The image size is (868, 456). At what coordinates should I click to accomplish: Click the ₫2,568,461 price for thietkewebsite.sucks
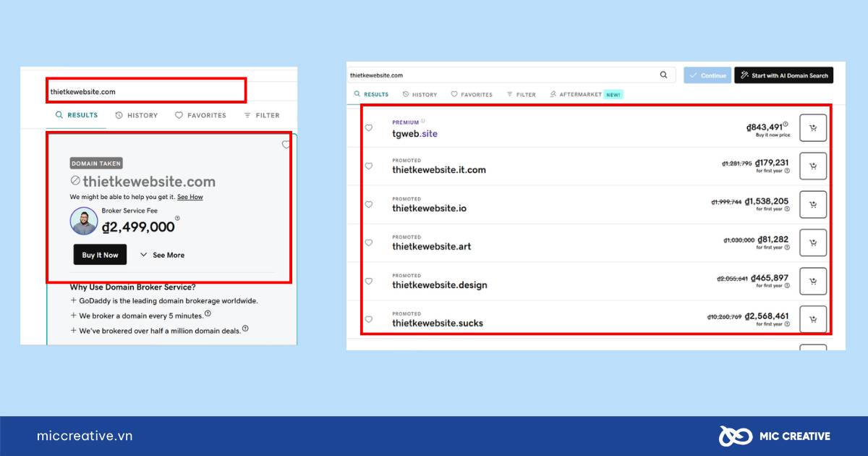tap(767, 316)
